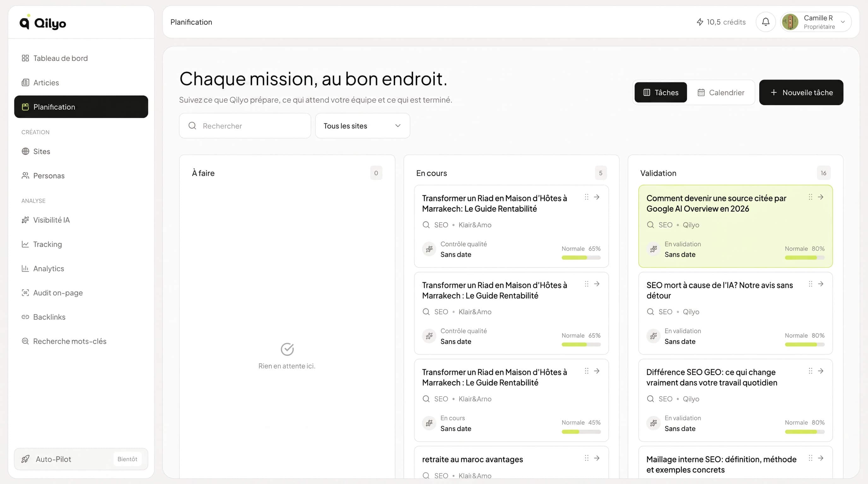The width and height of the screenshot is (868, 484).
Task: Click the drag handle on the Riad card at 45%
Action: (x=586, y=371)
